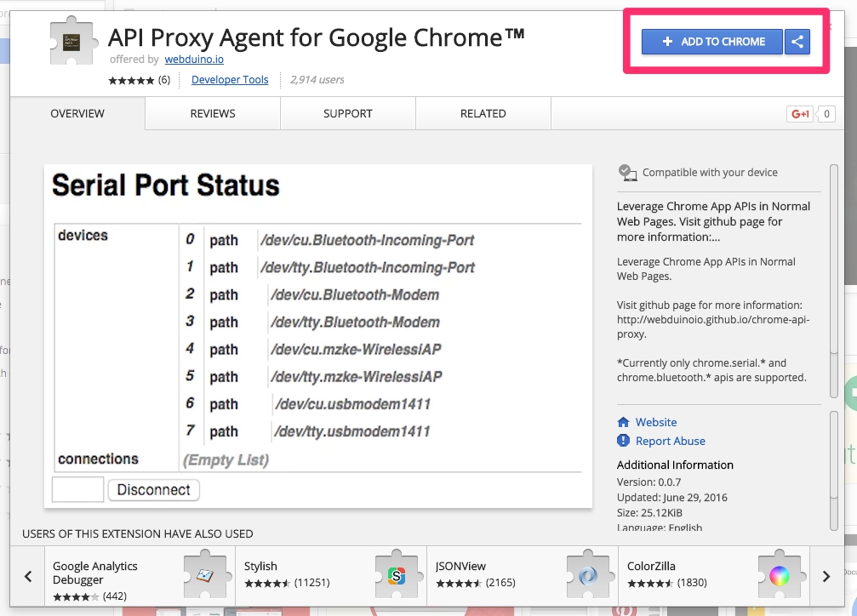The image size is (857, 616).
Task: Click the API Proxy Agent puzzle-piece extension icon
Action: point(74,42)
